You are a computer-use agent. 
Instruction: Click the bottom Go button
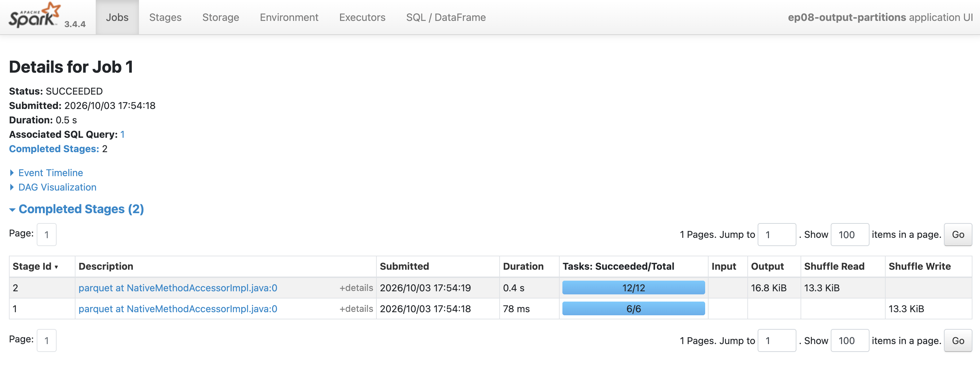pyautogui.click(x=958, y=341)
